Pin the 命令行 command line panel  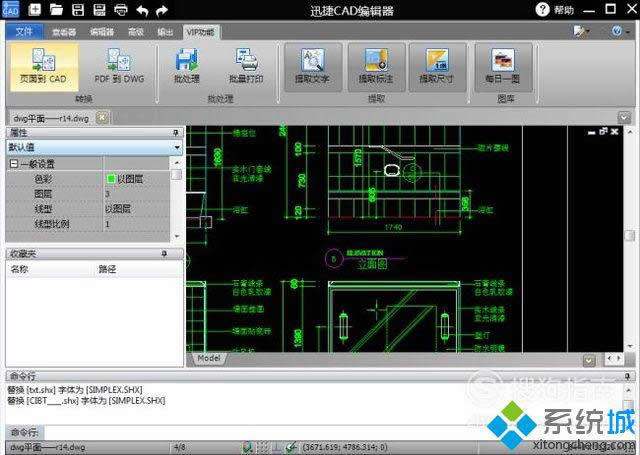pyautogui.click(x=627, y=375)
